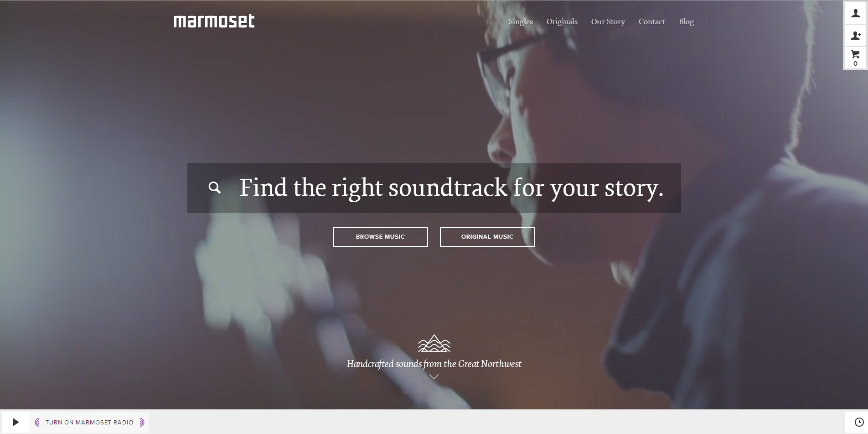
Task: Visit the Blog link
Action: coord(686,21)
